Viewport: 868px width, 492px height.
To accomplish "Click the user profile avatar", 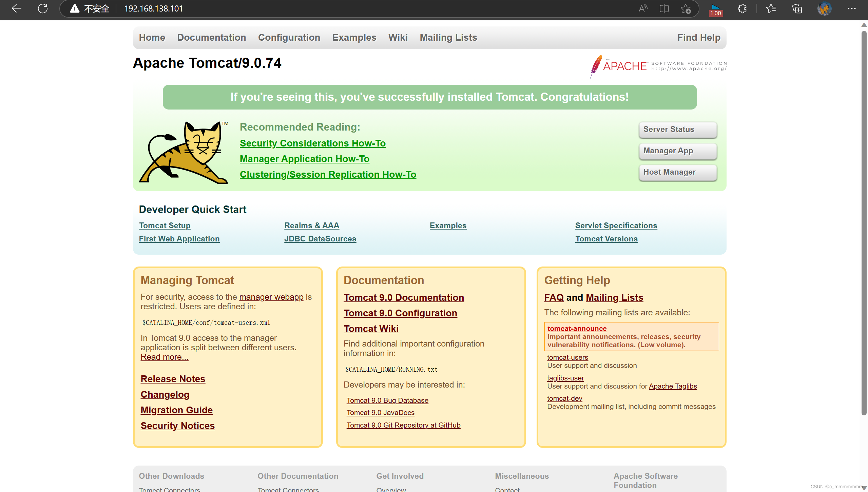I will pos(824,8).
